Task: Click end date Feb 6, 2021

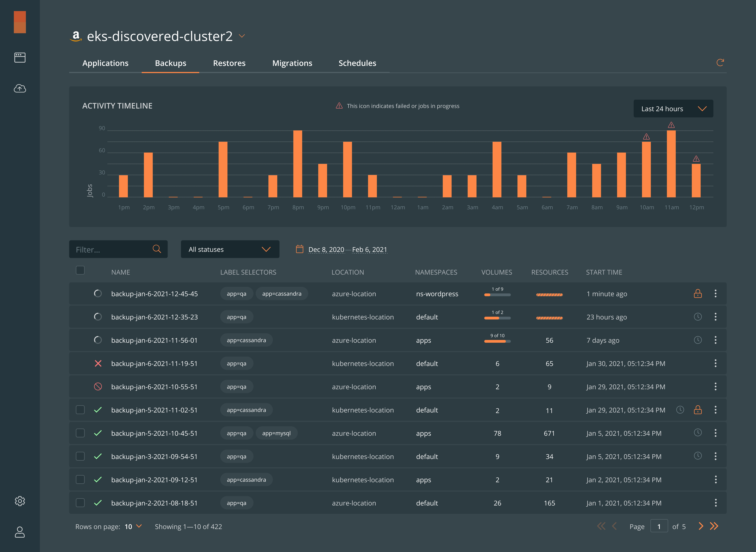Action: click(x=370, y=250)
